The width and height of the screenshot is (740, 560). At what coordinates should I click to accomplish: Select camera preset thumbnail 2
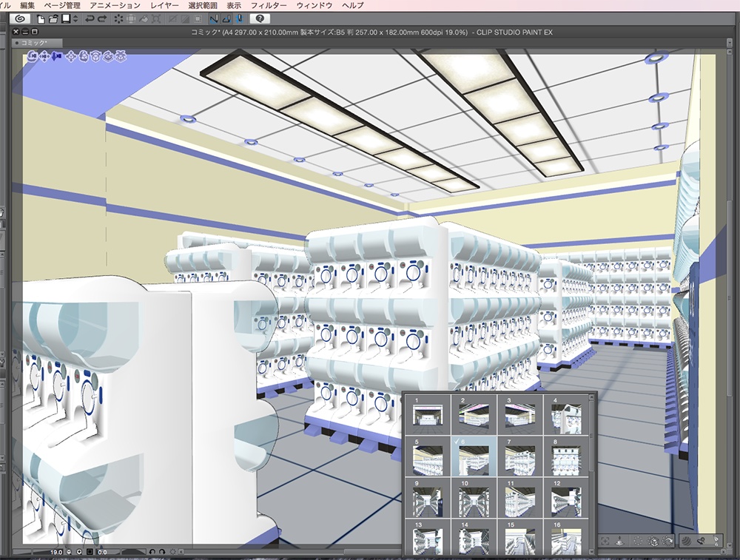474,415
